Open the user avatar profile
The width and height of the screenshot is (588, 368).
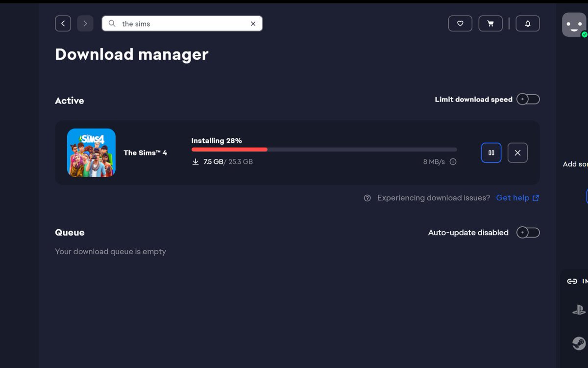point(574,25)
